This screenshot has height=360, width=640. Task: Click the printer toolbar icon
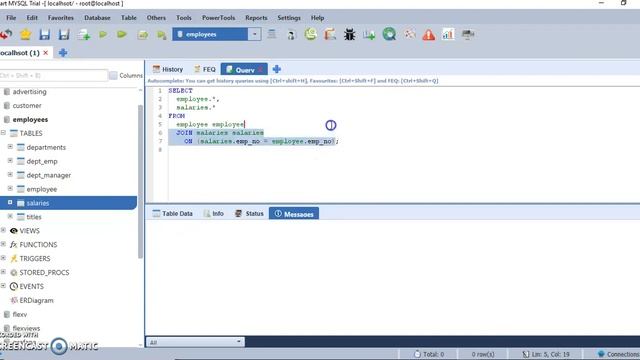468,35
